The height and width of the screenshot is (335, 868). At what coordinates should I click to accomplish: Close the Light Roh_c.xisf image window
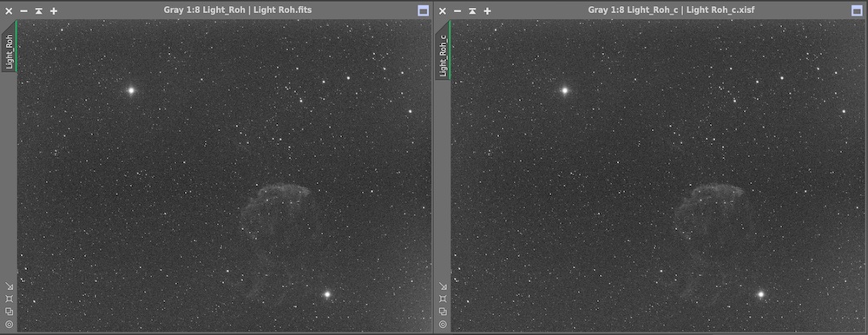(x=443, y=10)
